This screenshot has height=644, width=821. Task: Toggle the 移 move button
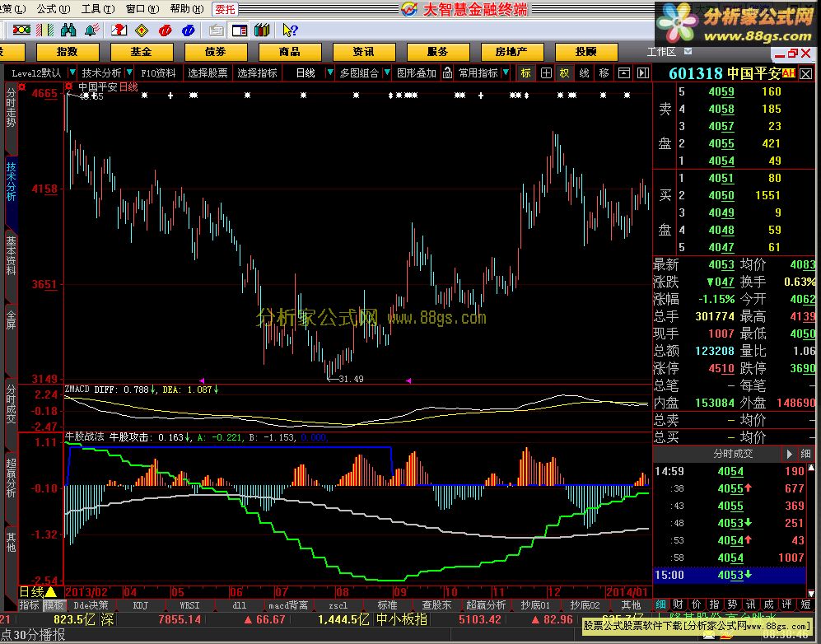coord(604,72)
